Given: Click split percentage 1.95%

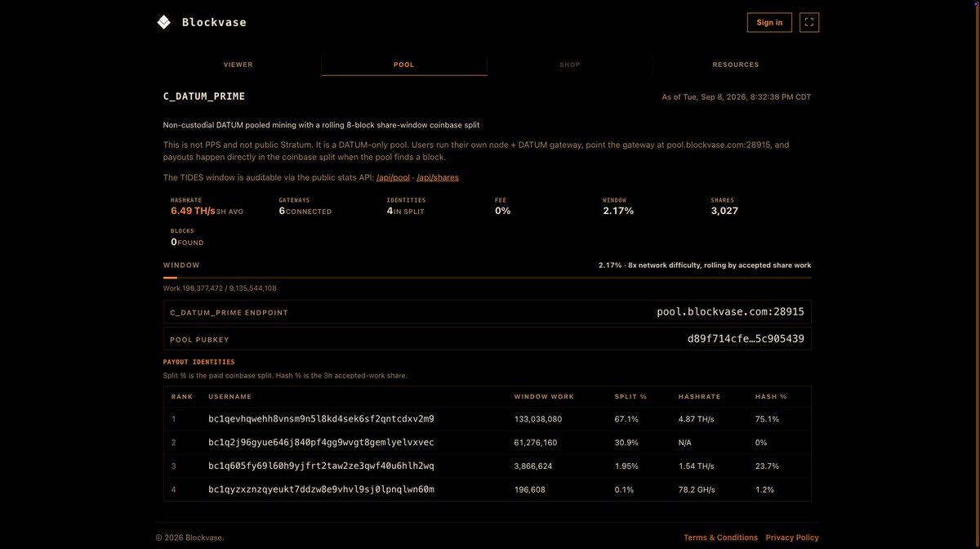Looking at the screenshot, I should [x=627, y=466].
